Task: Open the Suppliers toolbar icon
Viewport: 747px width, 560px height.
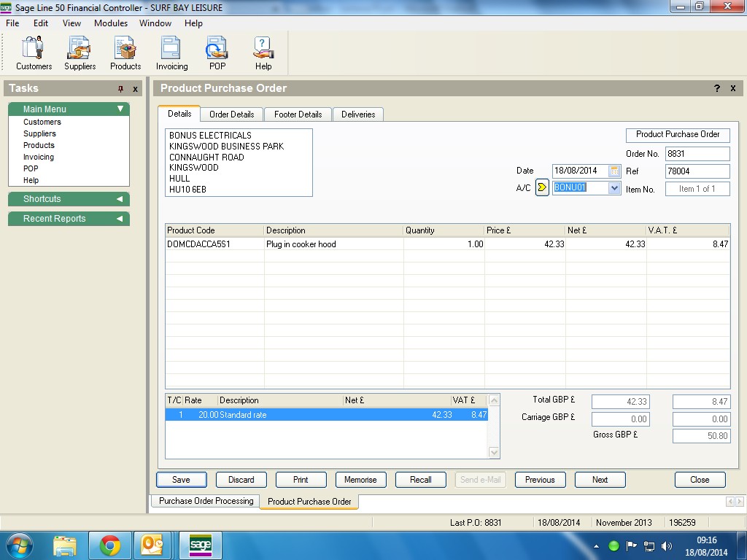Action: pyautogui.click(x=80, y=53)
